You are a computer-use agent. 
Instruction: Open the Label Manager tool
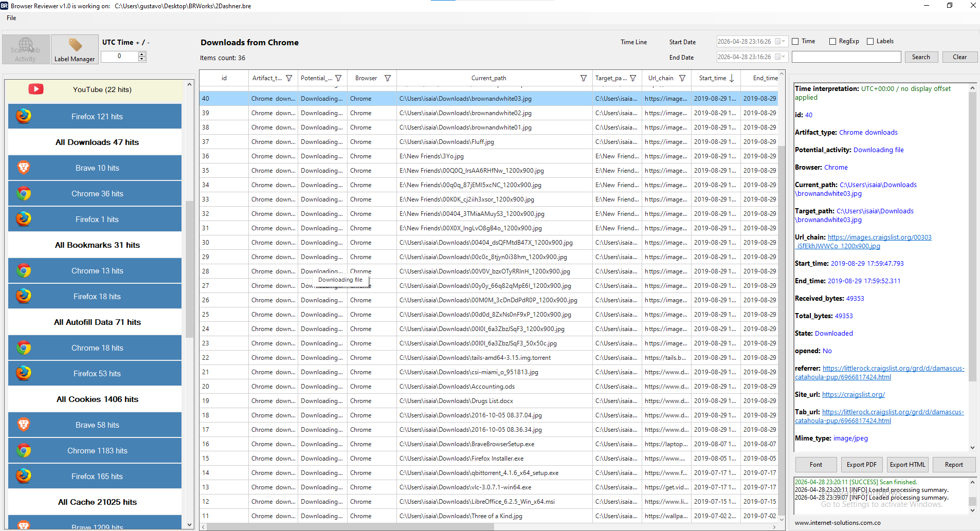click(75, 49)
